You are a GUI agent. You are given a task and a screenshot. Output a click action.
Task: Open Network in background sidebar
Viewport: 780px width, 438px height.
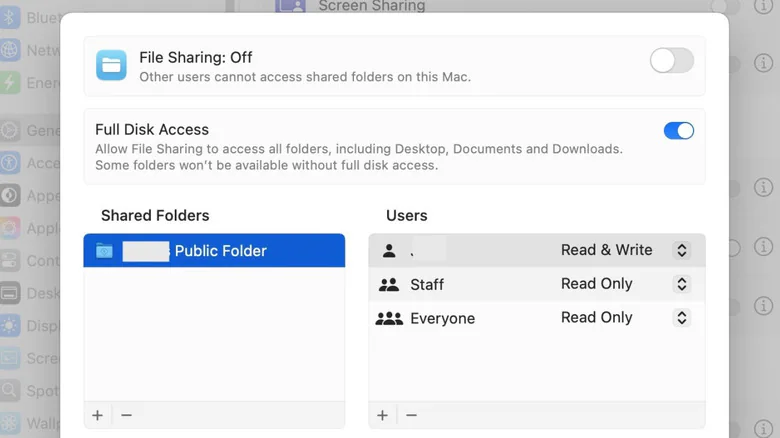(x=30, y=50)
